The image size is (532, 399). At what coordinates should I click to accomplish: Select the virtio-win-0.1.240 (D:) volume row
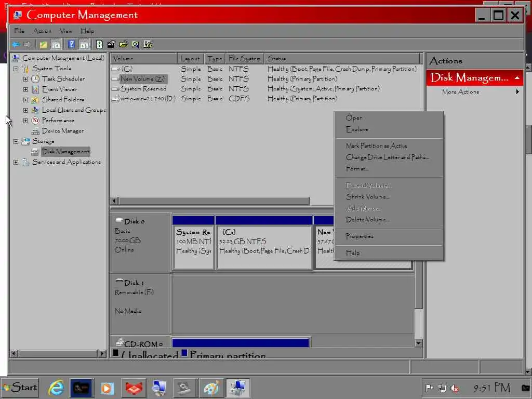point(267,99)
